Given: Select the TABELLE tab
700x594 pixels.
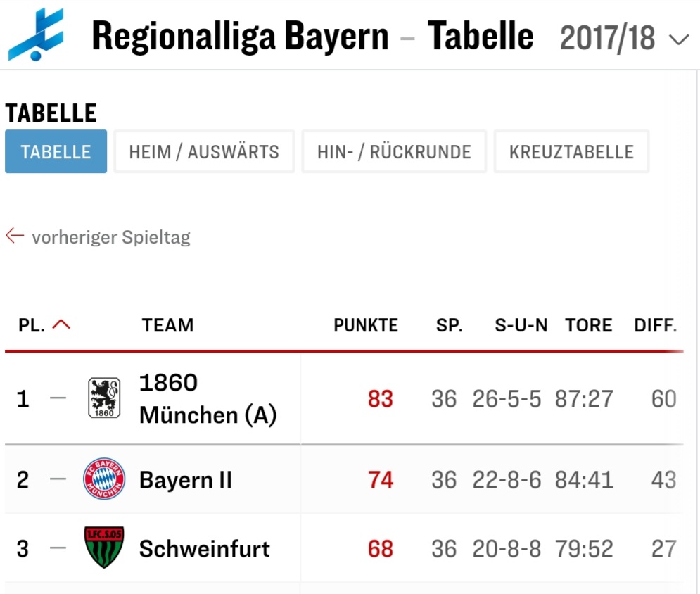Looking at the screenshot, I should (x=56, y=151).
